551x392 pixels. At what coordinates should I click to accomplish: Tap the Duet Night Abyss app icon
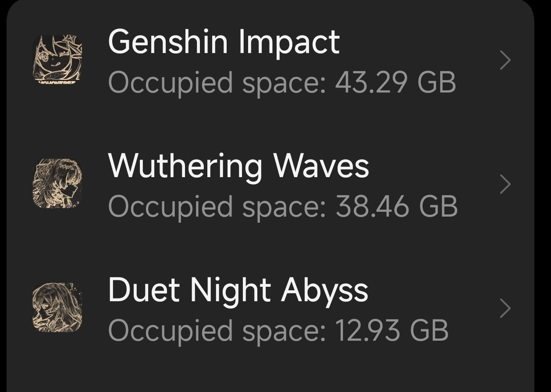tap(57, 308)
